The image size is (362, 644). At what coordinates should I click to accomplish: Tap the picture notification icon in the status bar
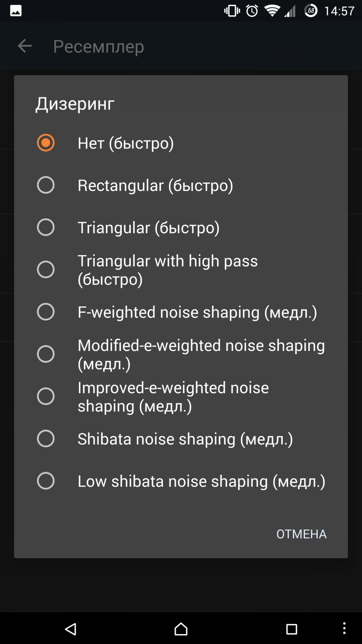click(x=16, y=11)
